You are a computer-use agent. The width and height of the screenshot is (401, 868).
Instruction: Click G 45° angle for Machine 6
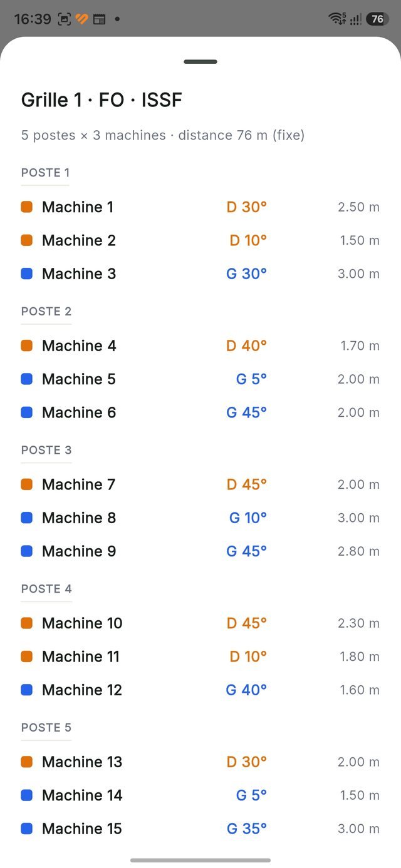point(247,412)
